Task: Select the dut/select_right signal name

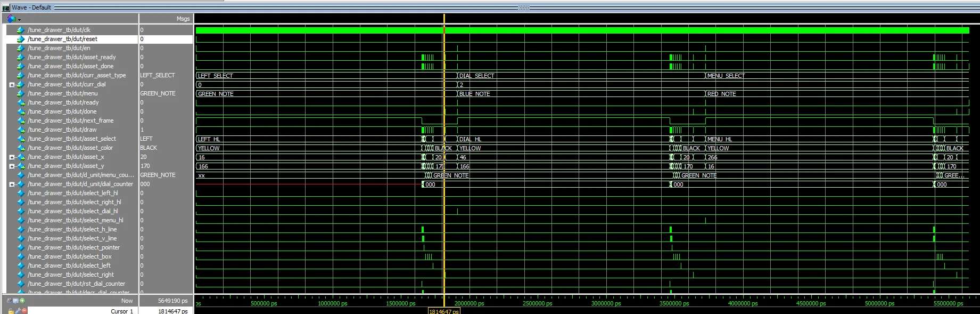Action: 71,275
